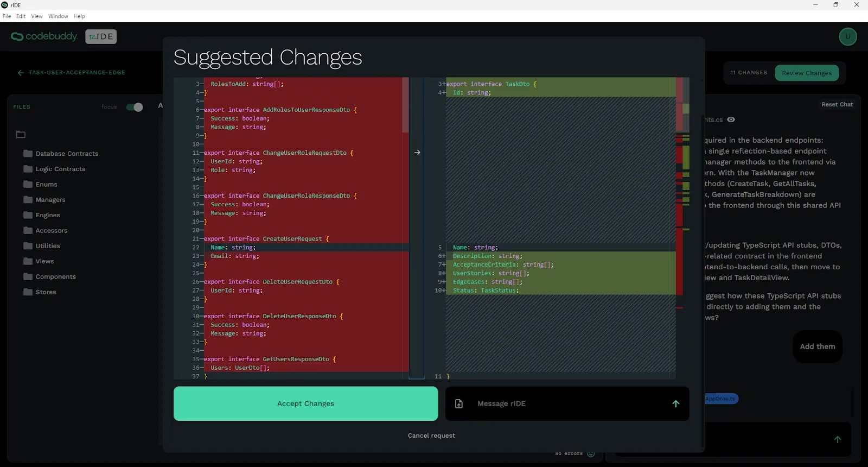This screenshot has width=868, height=467.
Task: Click the codebuddy logo icon
Action: (17, 36)
